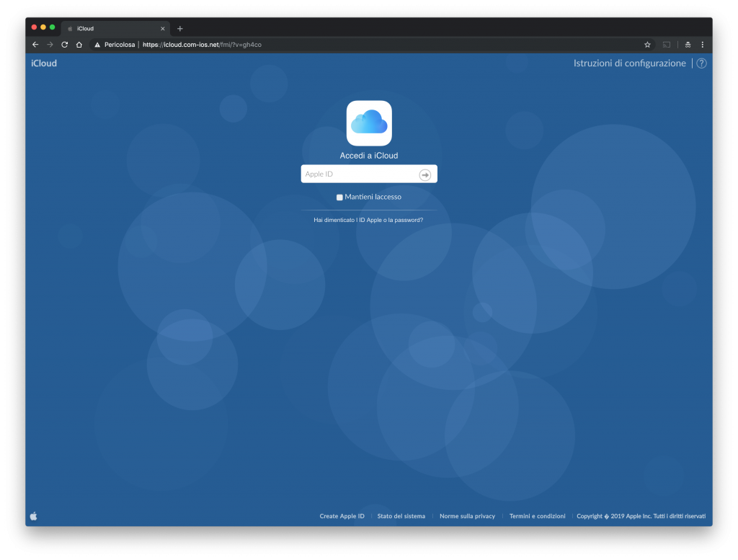
Task: Click the iCloud cloud app icon
Action: (369, 123)
